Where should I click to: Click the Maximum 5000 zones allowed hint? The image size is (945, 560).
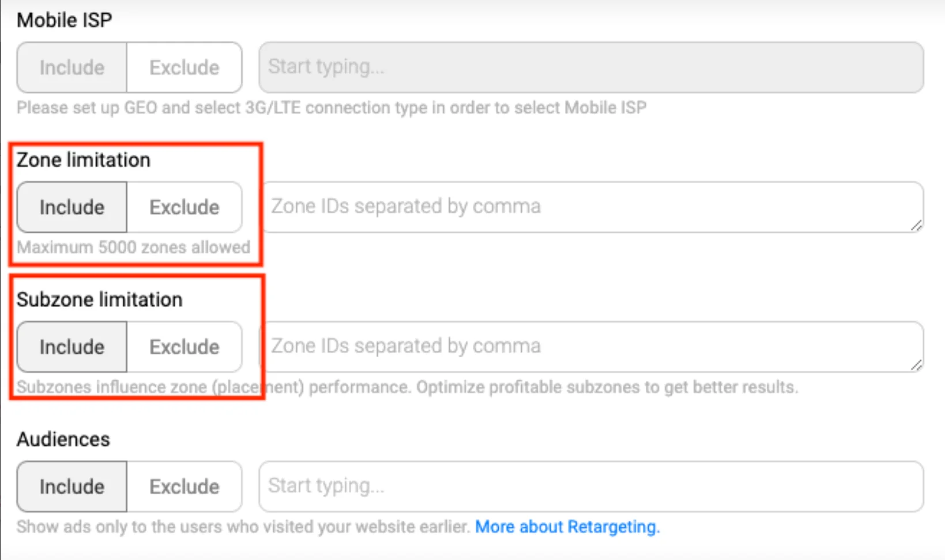pos(134,247)
